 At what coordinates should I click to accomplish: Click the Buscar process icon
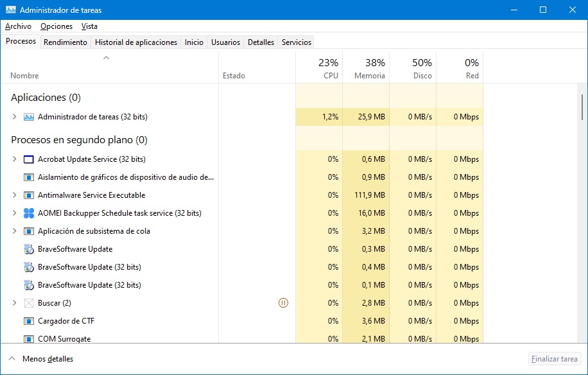[28, 303]
